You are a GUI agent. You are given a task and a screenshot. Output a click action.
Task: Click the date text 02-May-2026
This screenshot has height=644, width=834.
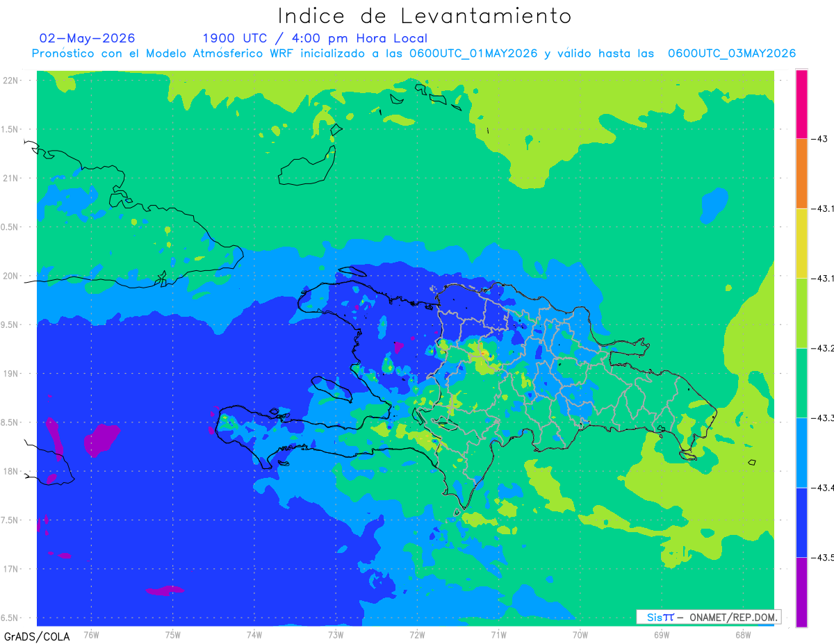87,38
